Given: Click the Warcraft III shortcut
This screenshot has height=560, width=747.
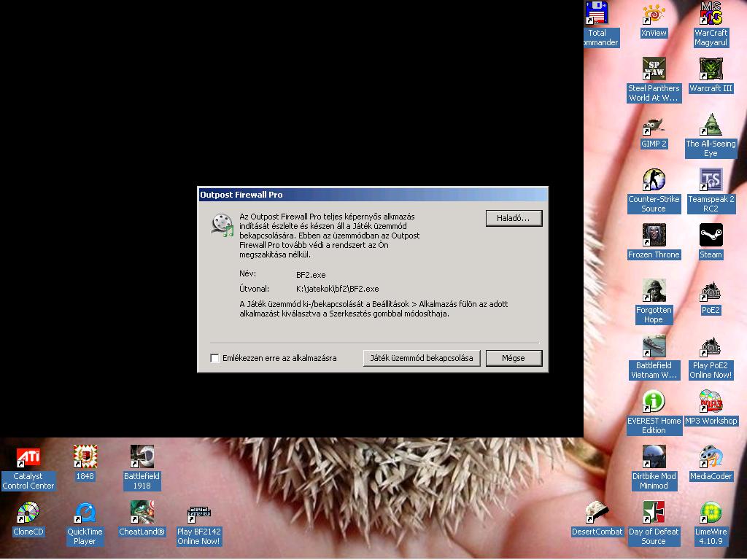Looking at the screenshot, I should [x=711, y=70].
